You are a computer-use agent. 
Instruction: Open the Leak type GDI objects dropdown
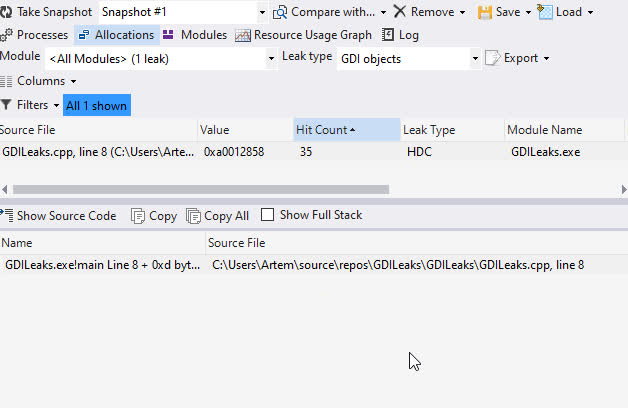coord(475,58)
